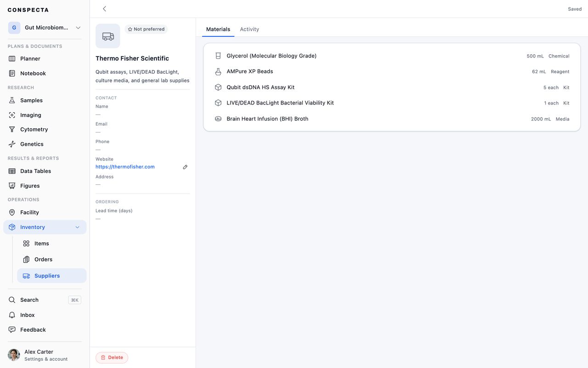Click the 2000 mL quantity value

pos(541,119)
